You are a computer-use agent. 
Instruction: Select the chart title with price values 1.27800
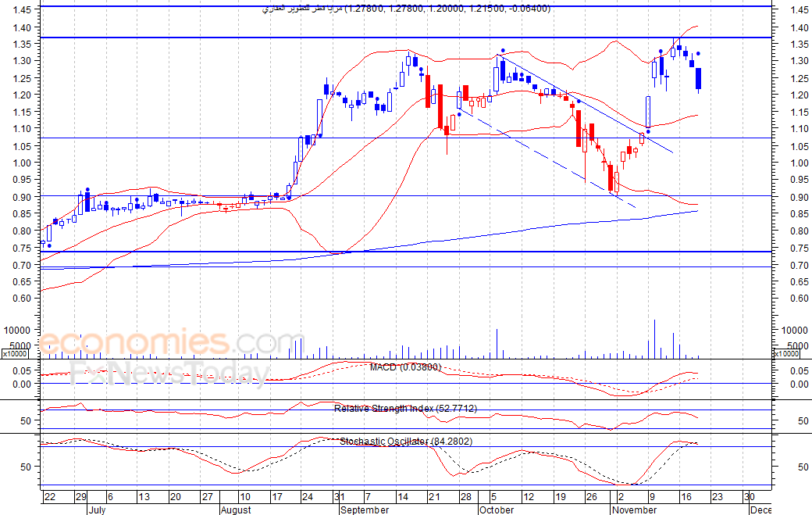407,9
